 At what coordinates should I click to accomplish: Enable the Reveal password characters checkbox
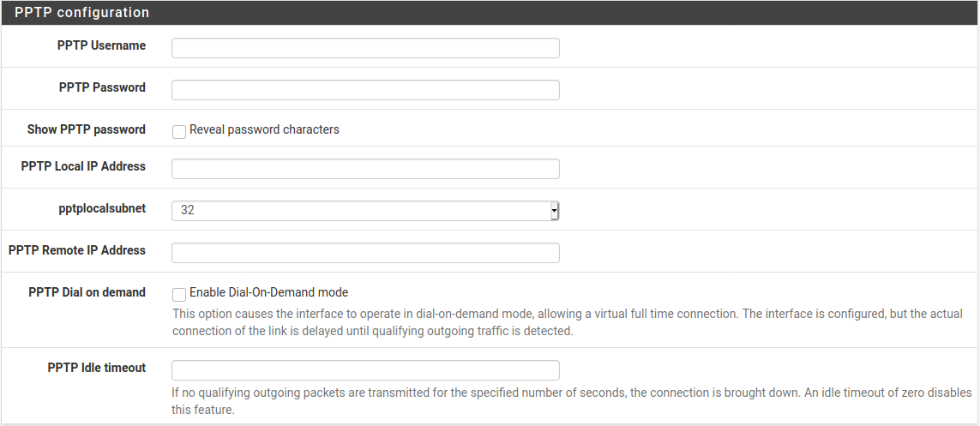[x=179, y=131]
